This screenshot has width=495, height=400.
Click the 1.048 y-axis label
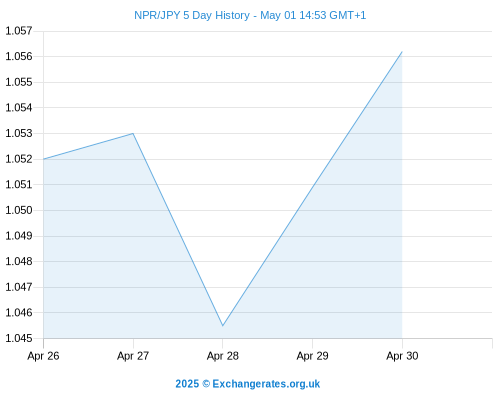(x=19, y=261)
